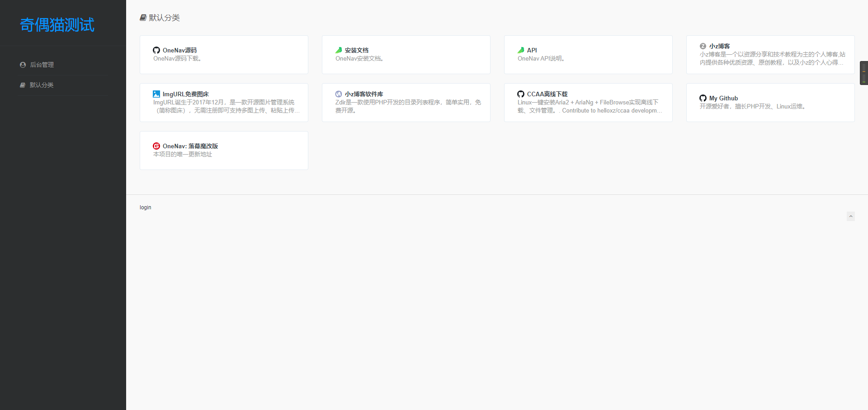
Task: Open the ImgURL免费图床 title link
Action: [x=186, y=94]
